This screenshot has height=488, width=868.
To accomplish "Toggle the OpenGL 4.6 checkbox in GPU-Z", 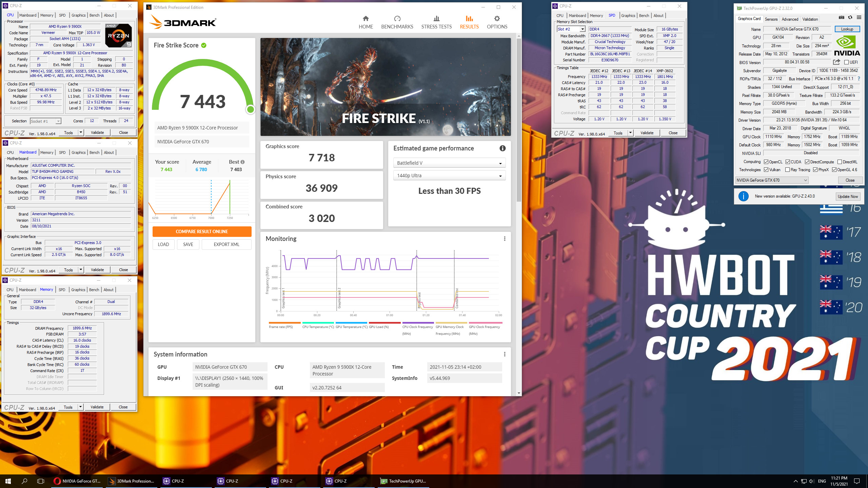I will 834,170.
